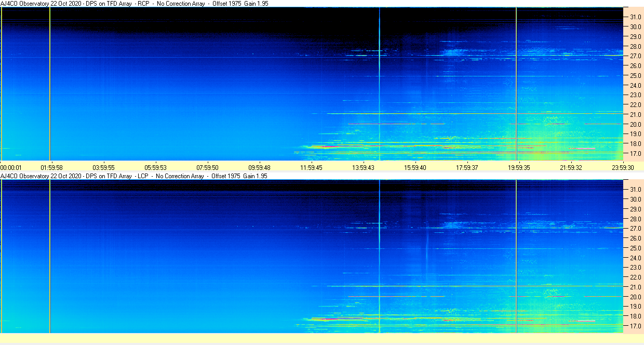The image size is (644, 345).
Task: Select the 17:59:37 time axis label
Action: pyautogui.click(x=467, y=167)
